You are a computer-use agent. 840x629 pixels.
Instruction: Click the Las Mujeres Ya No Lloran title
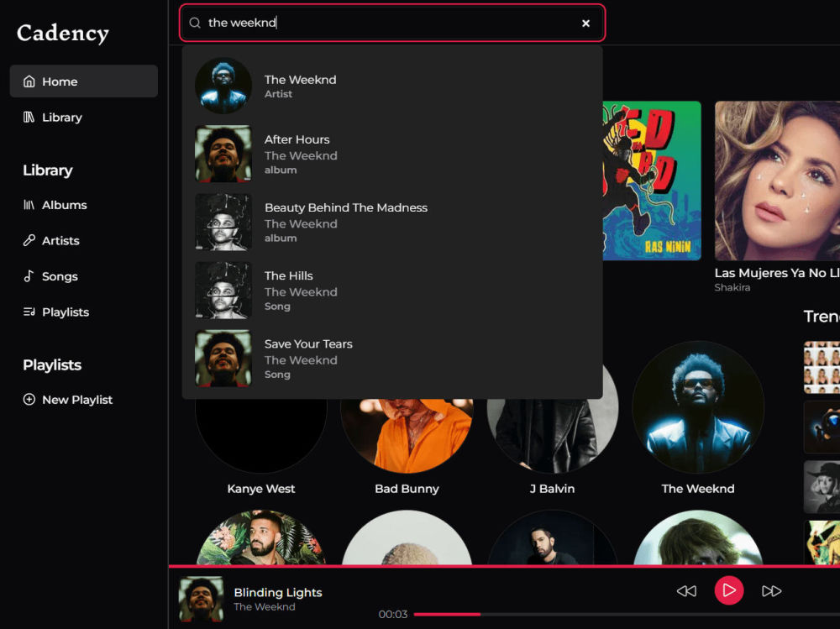[x=777, y=273]
